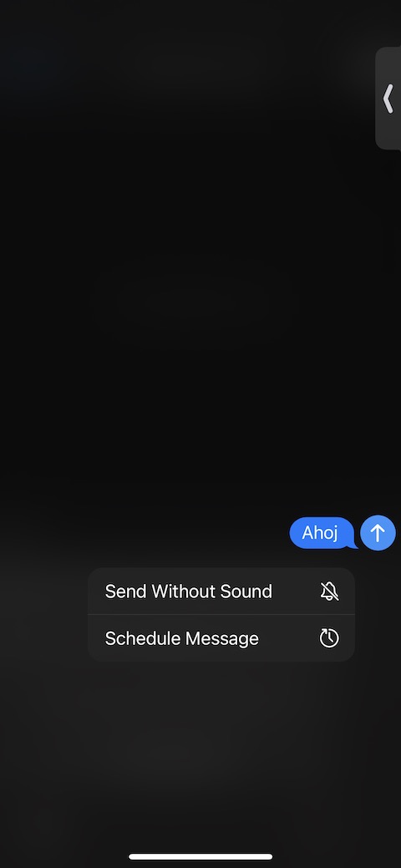The image size is (401, 868).
Task: Tap the blue send arrow button
Action: point(378,533)
